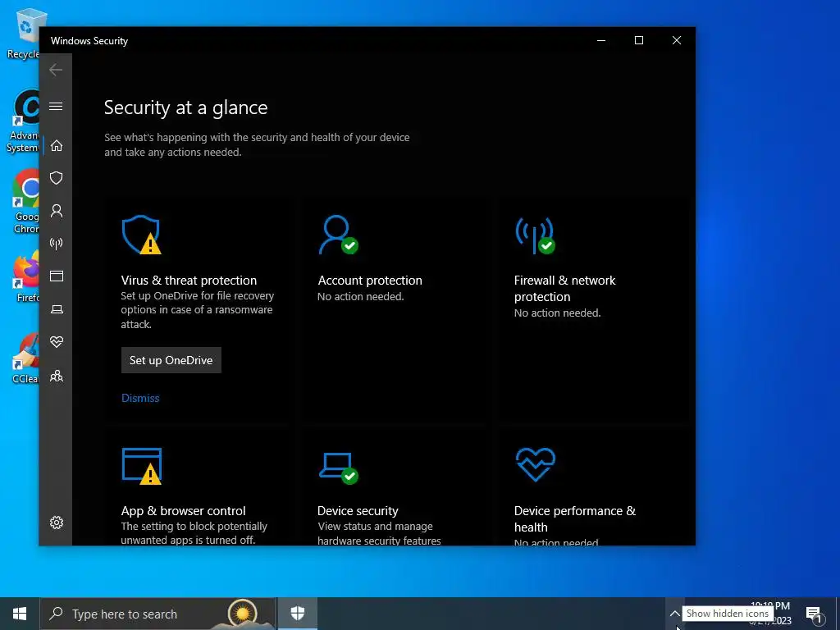Click the search highlights sun image in taskbar
The image size is (840, 630).
click(x=243, y=613)
